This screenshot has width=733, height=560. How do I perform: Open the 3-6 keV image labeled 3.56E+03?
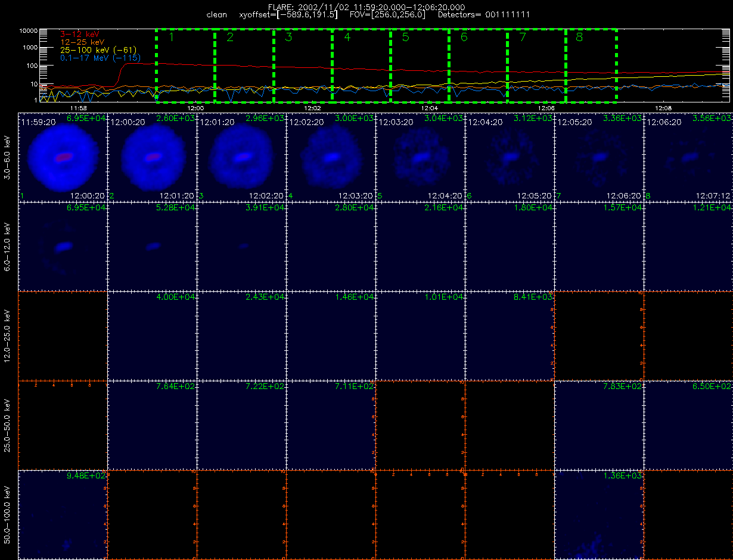pyautogui.click(x=688, y=157)
